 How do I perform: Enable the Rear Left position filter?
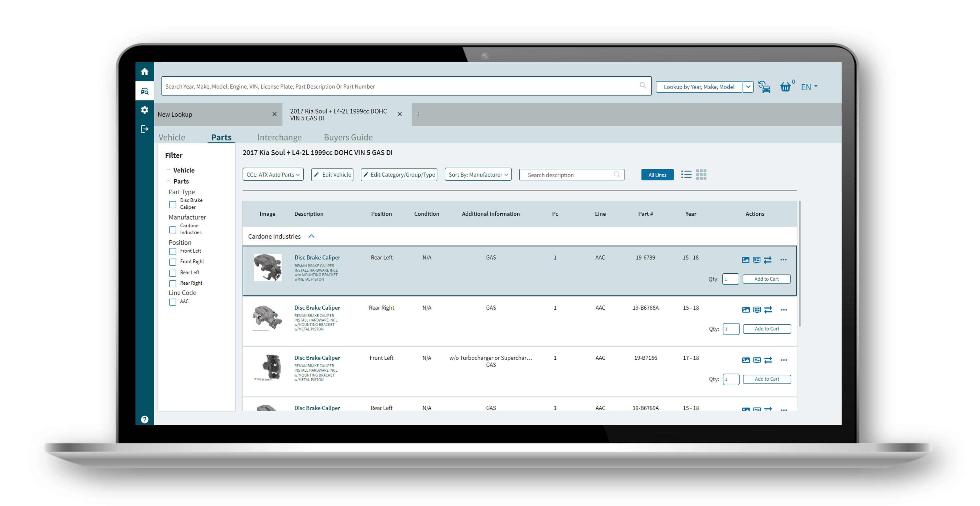[x=172, y=272]
